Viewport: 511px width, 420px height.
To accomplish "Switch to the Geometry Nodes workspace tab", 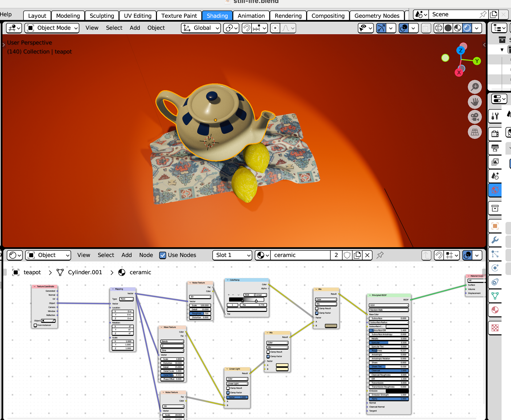I will (377, 16).
